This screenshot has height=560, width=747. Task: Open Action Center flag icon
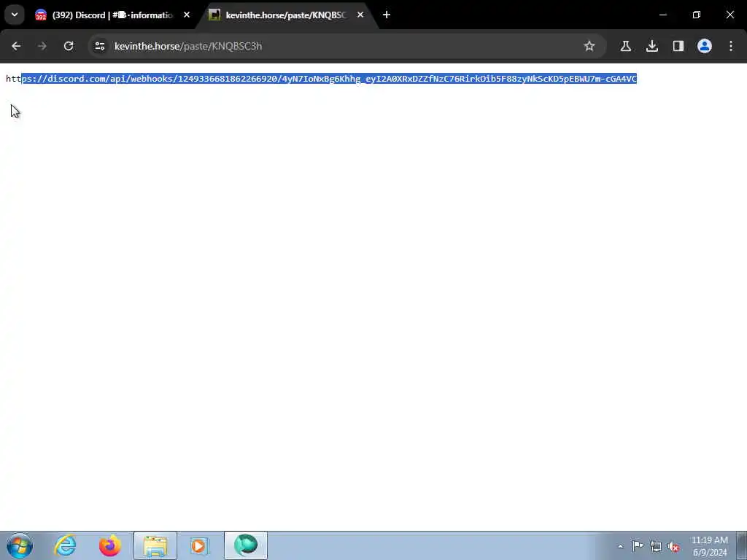pyautogui.click(x=638, y=546)
